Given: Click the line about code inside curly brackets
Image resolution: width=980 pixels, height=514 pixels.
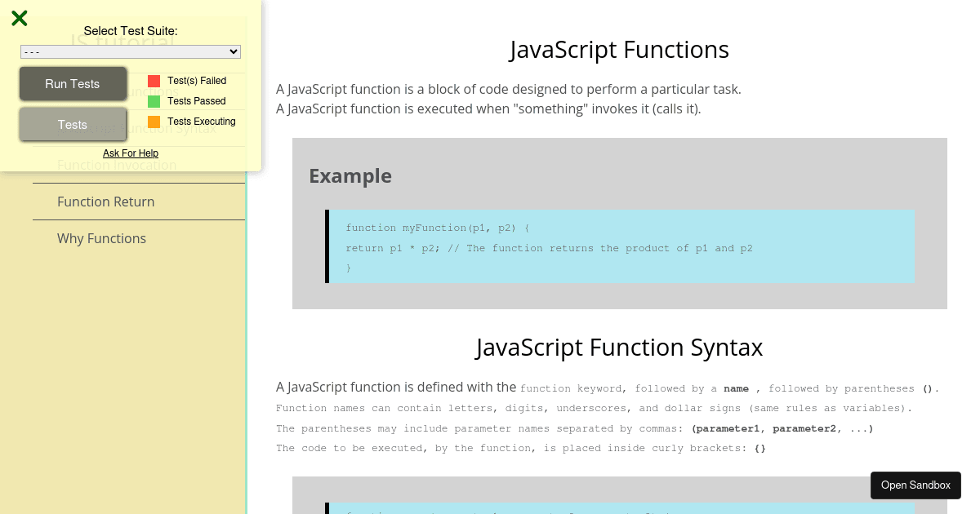Looking at the screenshot, I should click(521, 448).
